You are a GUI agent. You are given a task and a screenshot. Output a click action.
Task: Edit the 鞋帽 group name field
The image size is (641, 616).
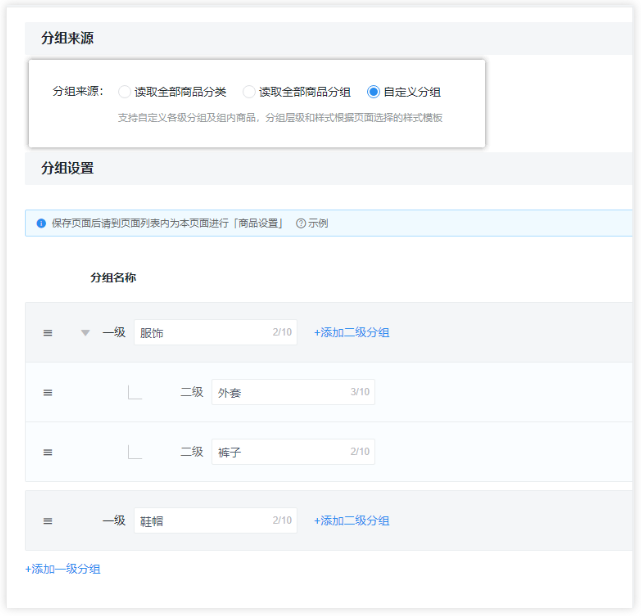202,521
